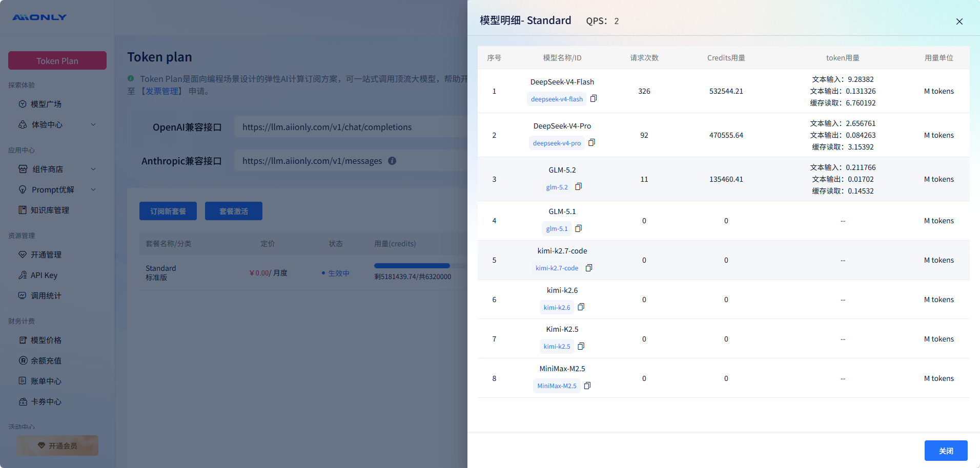Screen dimensions: 980x468
Task: Copy the deepseek-v4-pro model ID
Action: tap(591, 142)
